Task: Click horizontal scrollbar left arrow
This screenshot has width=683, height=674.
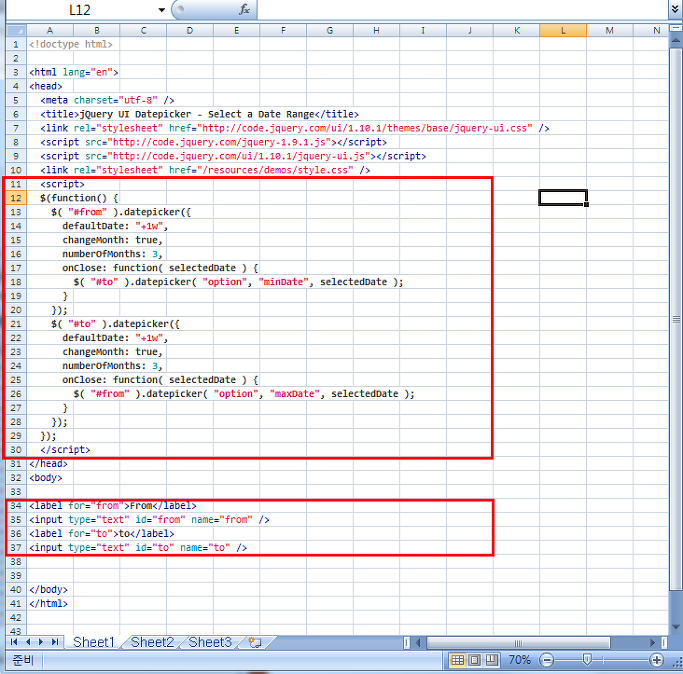Action: click(x=419, y=642)
